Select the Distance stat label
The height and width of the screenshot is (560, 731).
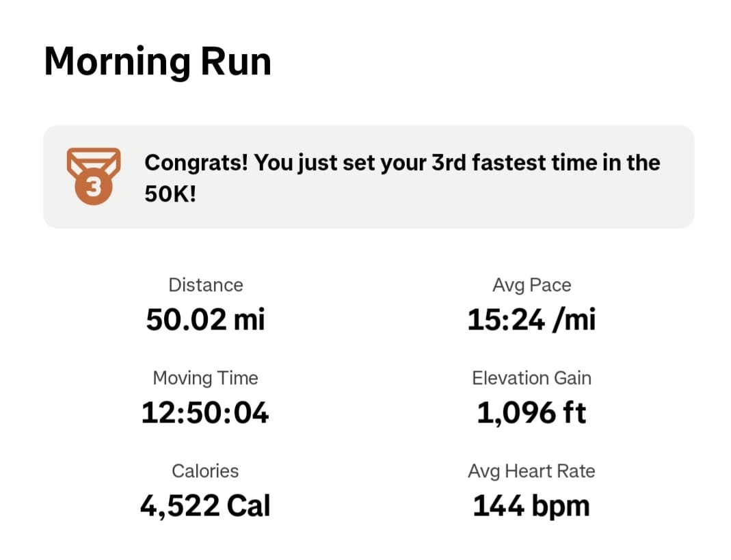coord(205,285)
